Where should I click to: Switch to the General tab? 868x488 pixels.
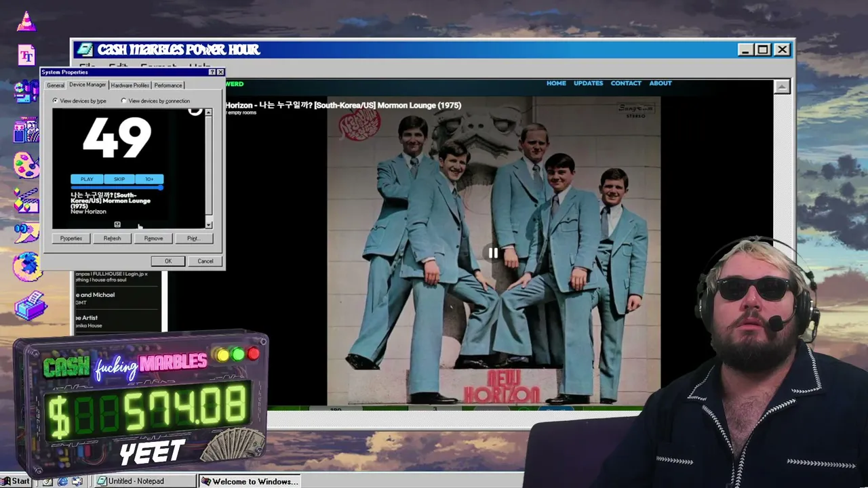56,85
